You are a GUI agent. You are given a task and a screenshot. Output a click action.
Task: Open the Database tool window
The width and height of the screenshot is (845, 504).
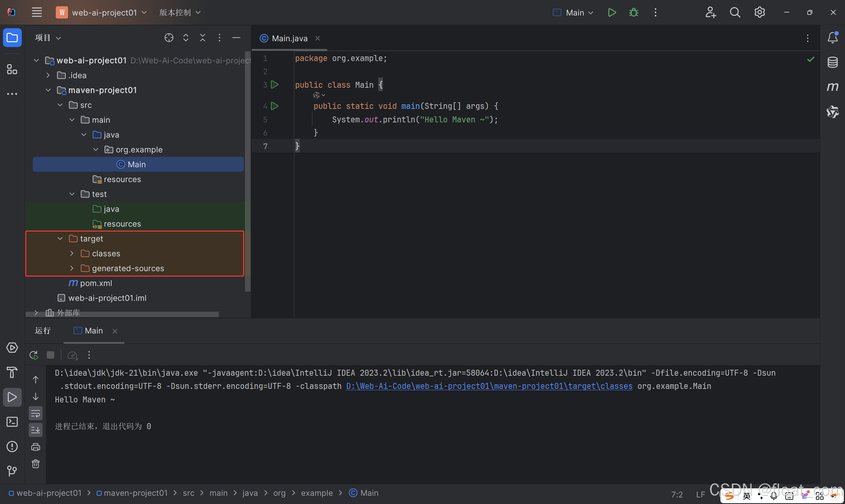click(x=832, y=62)
